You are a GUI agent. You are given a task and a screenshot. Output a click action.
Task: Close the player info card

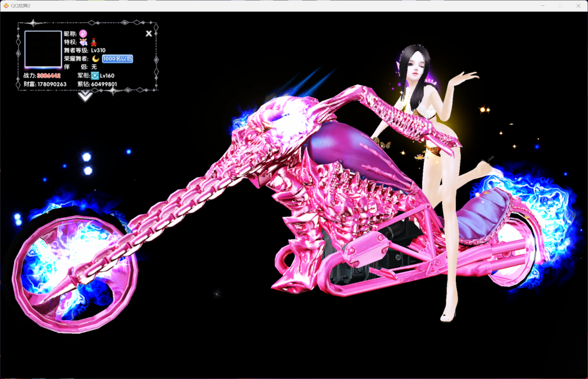149,34
